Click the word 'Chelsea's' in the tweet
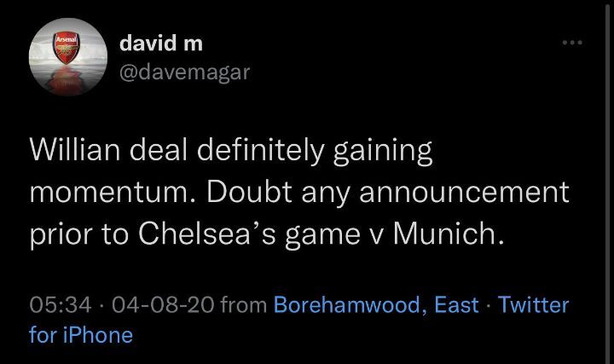The image size is (614, 364). click(206, 234)
